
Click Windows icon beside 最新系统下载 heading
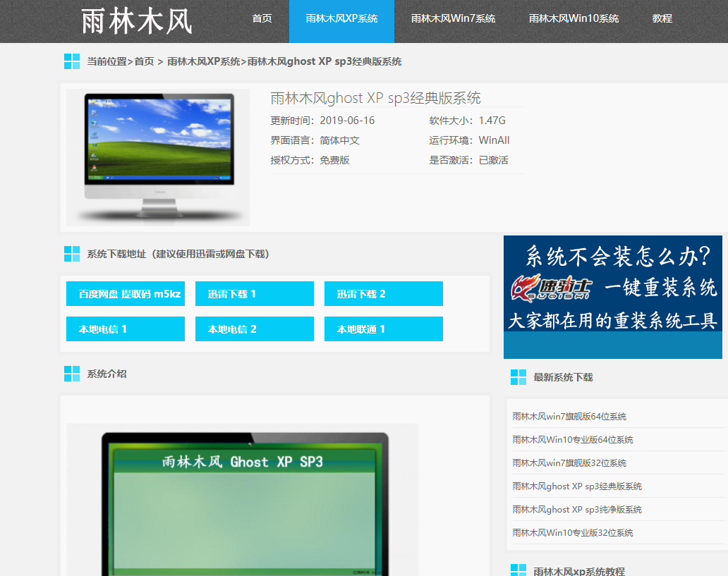pyautogui.click(x=518, y=377)
